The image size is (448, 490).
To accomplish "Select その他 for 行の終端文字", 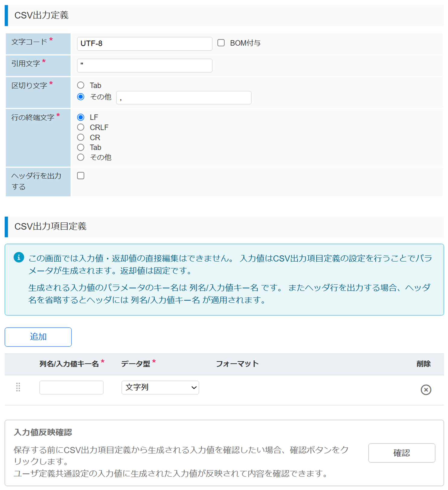I will pyautogui.click(x=81, y=157).
